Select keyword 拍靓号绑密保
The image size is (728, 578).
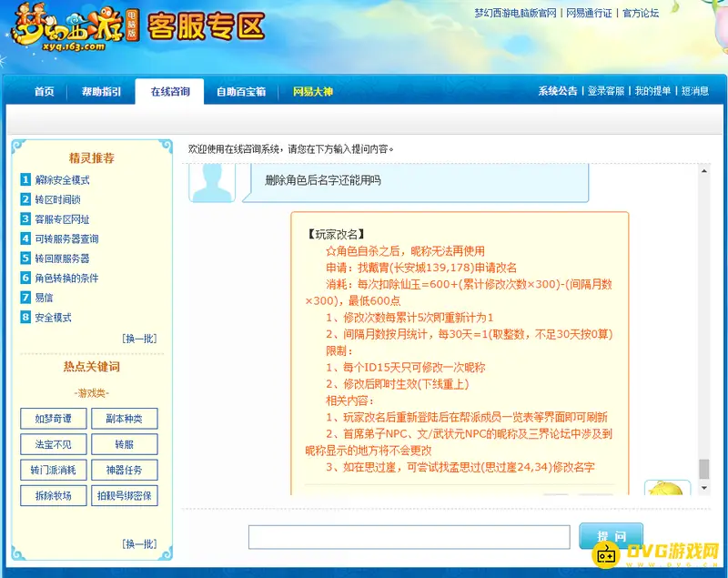coord(125,495)
